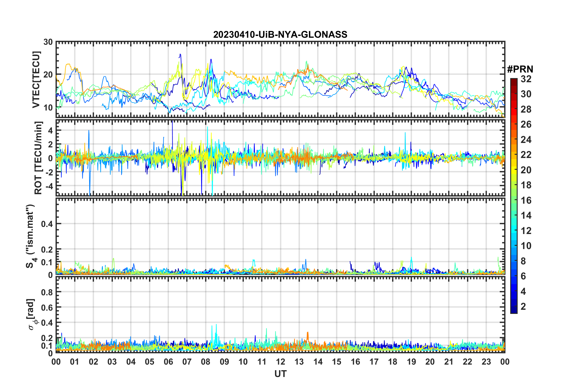Click the plot title 20230410-UiB-NYA-GLONASS
The image size is (561, 392).
pos(280,35)
